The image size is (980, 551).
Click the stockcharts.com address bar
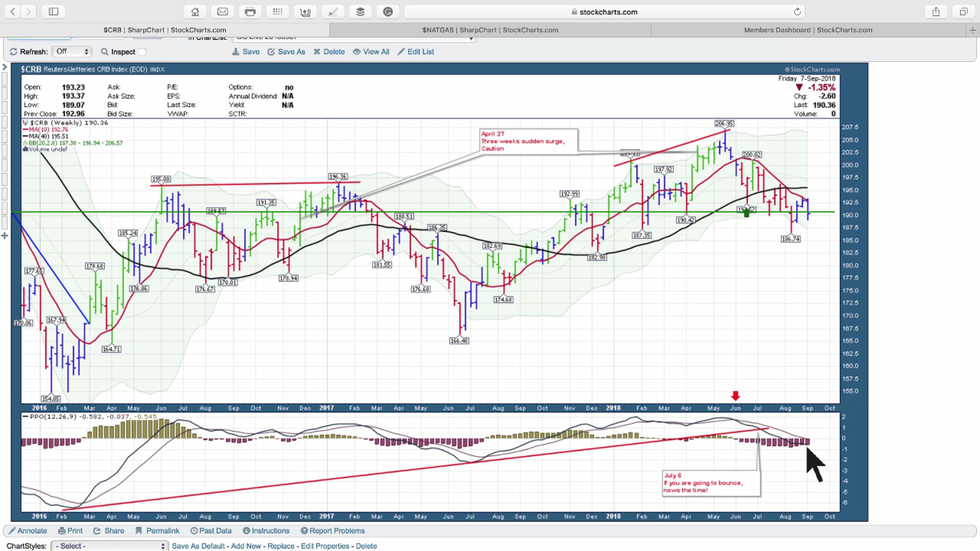pos(604,12)
